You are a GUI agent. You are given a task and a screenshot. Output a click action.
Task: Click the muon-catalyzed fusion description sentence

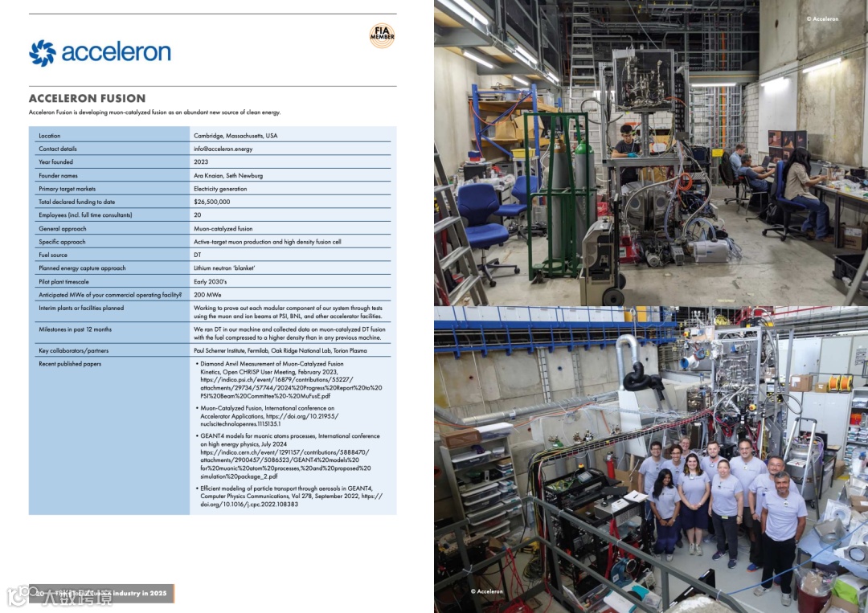154,112
